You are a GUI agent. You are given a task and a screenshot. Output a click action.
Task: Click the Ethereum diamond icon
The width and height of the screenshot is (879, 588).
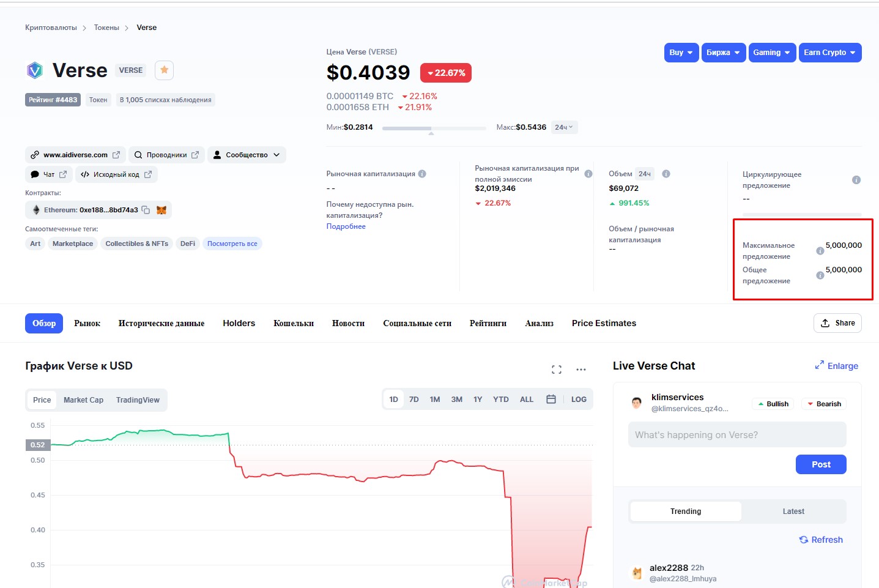pyautogui.click(x=36, y=210)
